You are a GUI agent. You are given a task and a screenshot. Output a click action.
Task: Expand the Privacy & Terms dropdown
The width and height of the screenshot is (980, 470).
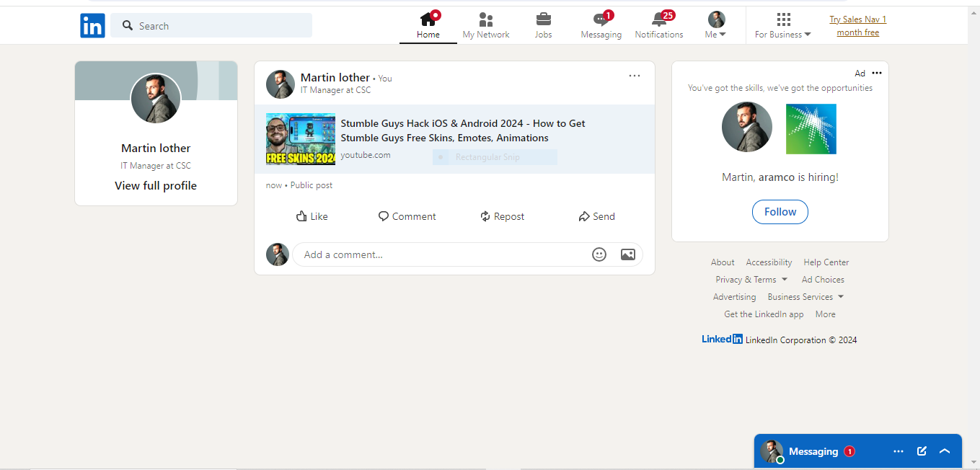coord(751,280)
